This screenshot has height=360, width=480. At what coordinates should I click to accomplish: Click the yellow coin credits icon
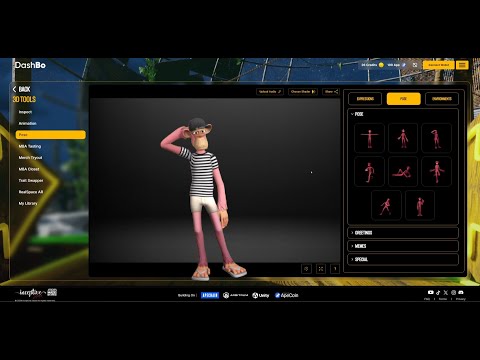pyautogui.click(x=381, y=65)
